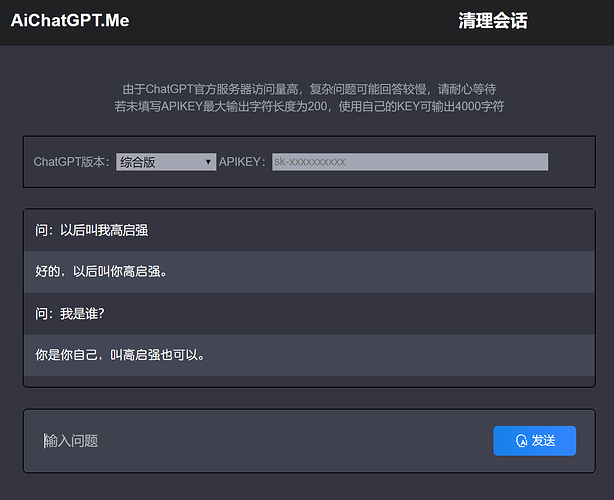
Task: Click the answer 你是你自己，叫高启强也可以。
Action: (x=120, y=354)
